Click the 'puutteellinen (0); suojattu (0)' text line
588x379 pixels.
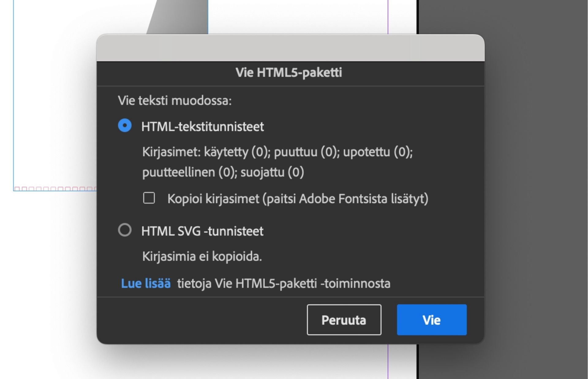point(223,173)
